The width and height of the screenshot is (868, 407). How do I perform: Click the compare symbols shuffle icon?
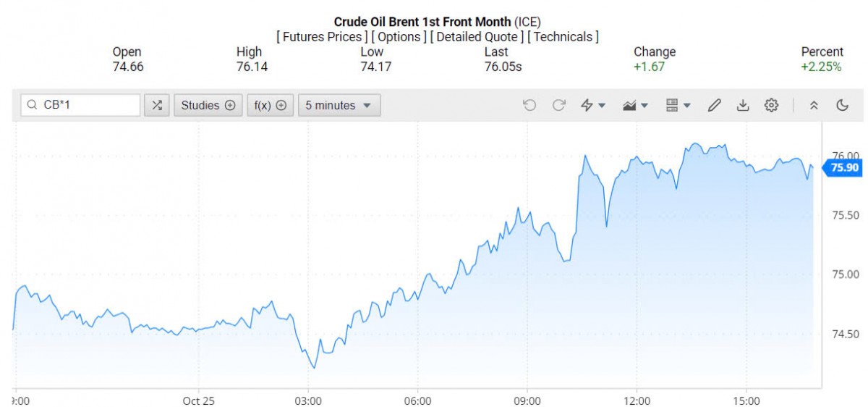click(x=156, y=105)
